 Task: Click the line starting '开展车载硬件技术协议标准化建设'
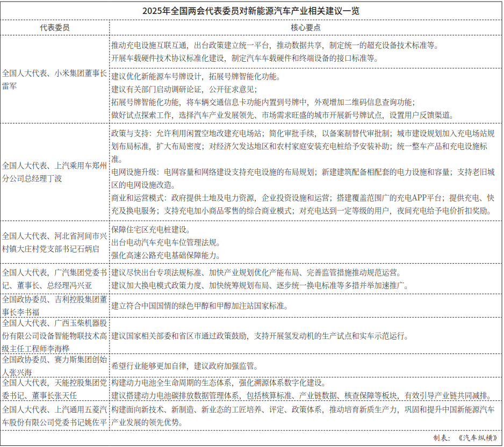(245, 58)
